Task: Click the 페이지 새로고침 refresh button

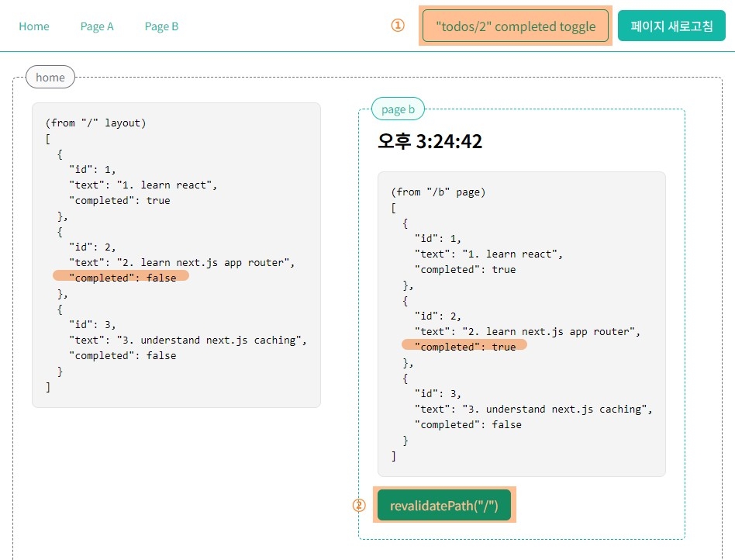Action: point(671,26)
